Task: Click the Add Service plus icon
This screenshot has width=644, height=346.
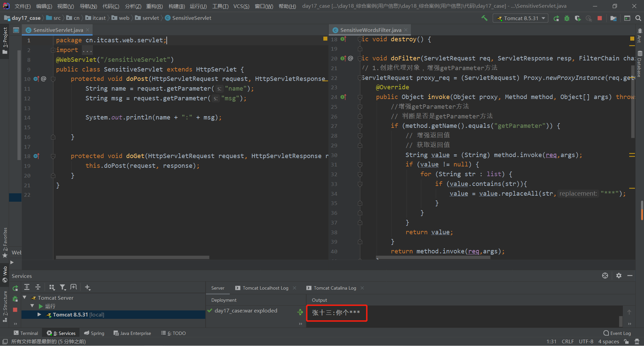Action: pyautogui.click(x=88, y=287)
